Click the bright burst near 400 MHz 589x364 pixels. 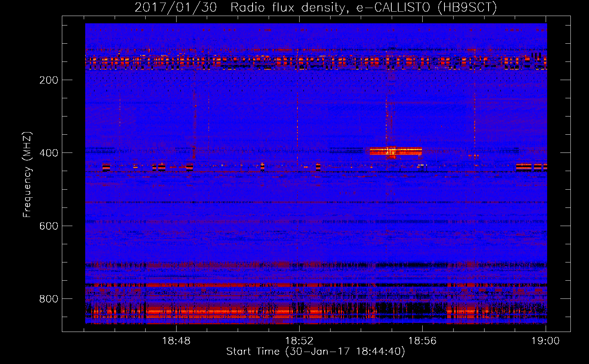[x=396, y=151]
